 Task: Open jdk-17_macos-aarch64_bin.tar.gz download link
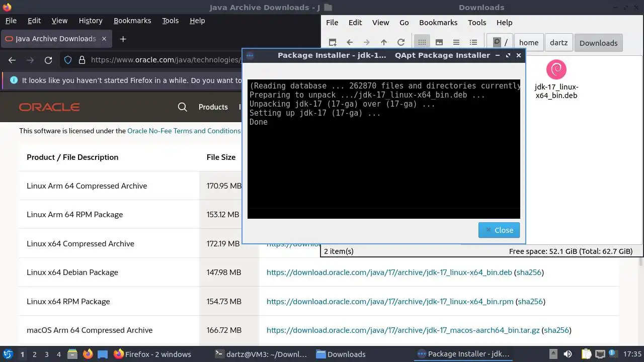(x=403, y=330)
